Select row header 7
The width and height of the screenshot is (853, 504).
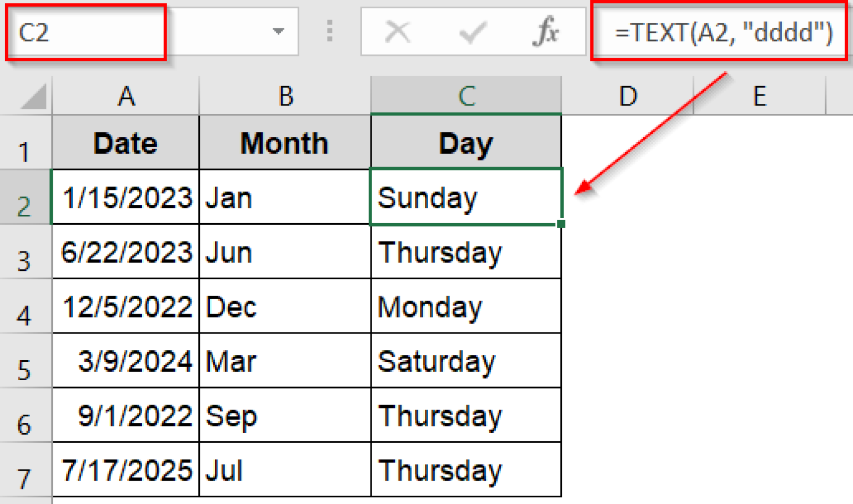(26, 470)
